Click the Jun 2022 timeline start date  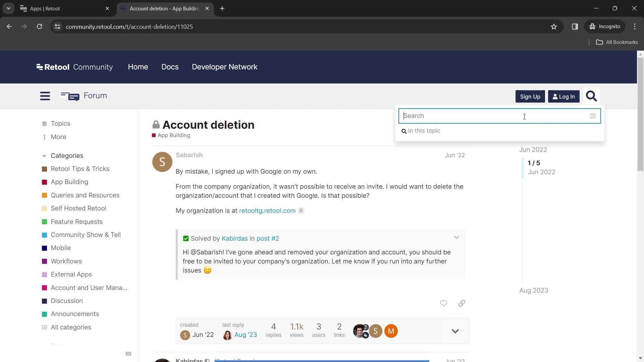pyautogui.click(x=533, y=150)
